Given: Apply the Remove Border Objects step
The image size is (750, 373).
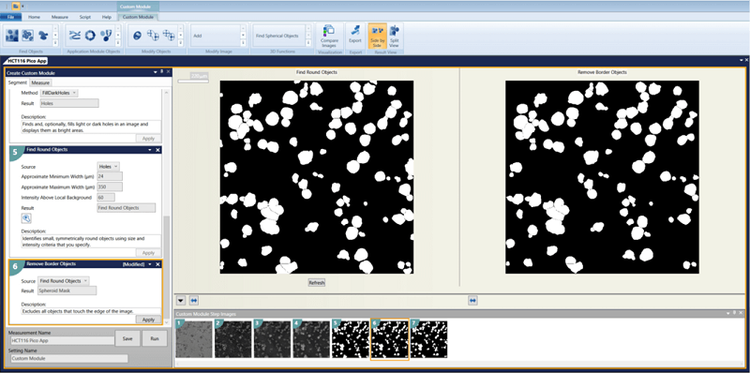Looking at the screenshot, I should click(x=148, y=319).
